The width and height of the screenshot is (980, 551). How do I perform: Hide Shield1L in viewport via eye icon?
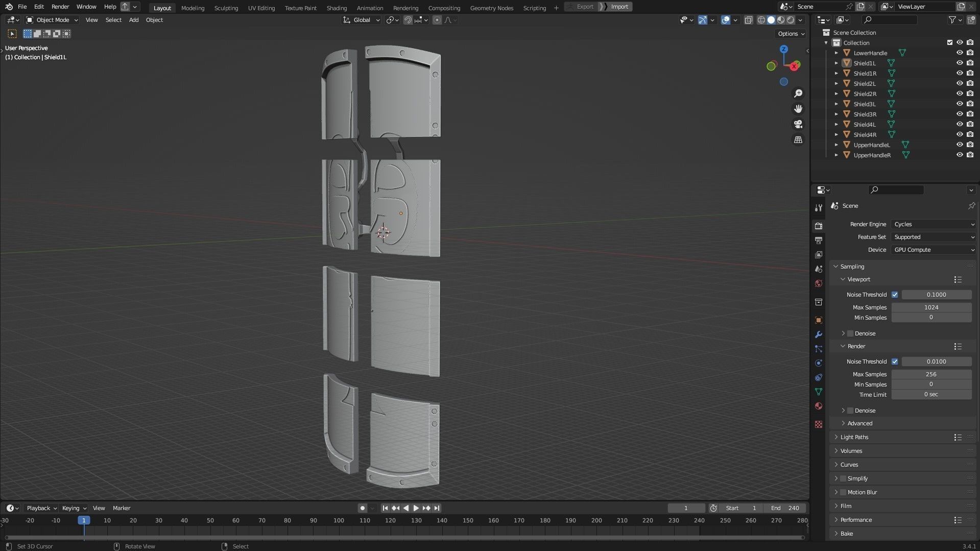[960, 63]
